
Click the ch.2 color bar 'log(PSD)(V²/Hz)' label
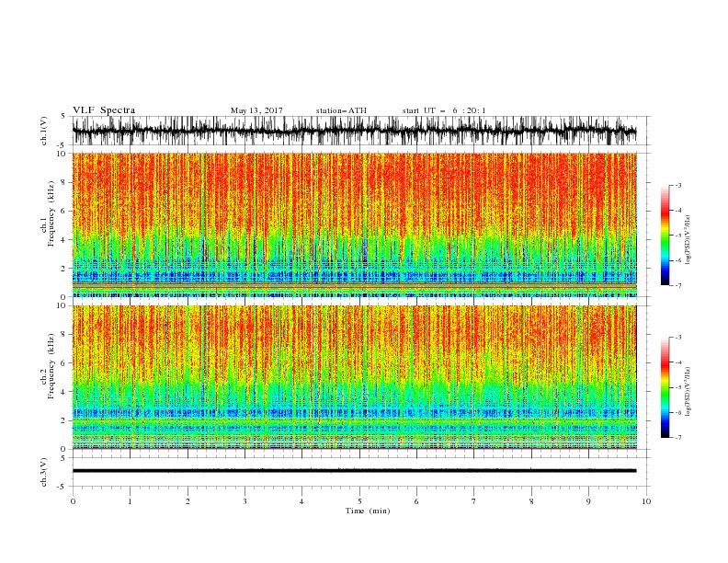click(x=688, y=392)
